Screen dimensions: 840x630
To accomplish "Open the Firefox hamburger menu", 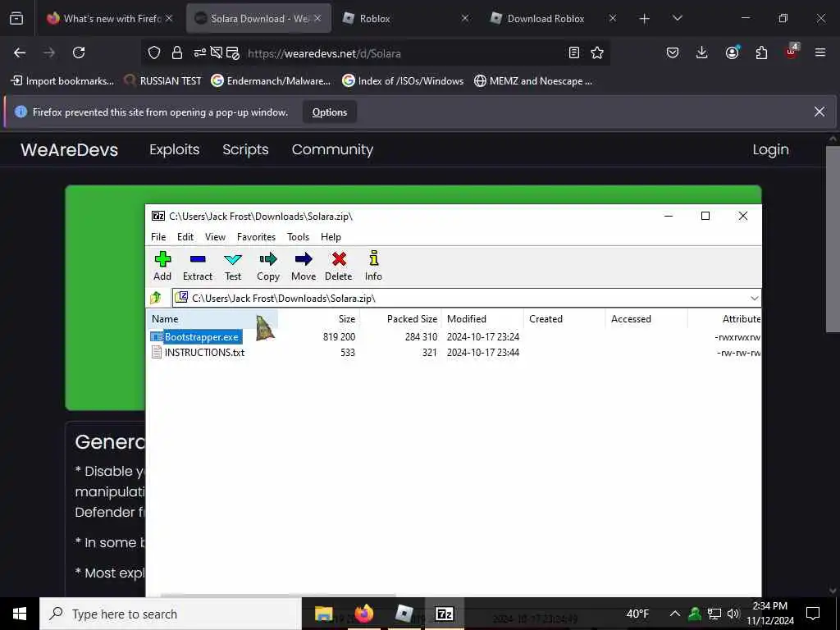I will [820, 52].
